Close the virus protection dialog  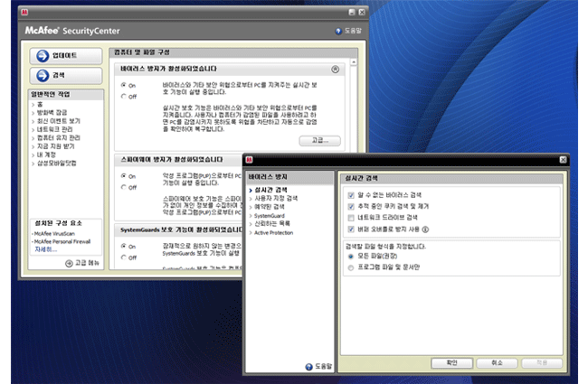click(563, 160)
